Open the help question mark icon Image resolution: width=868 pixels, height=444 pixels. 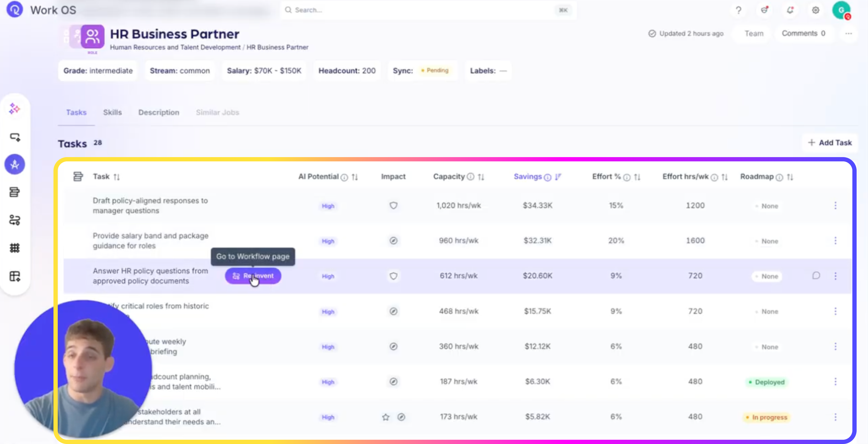click(738, 10)
